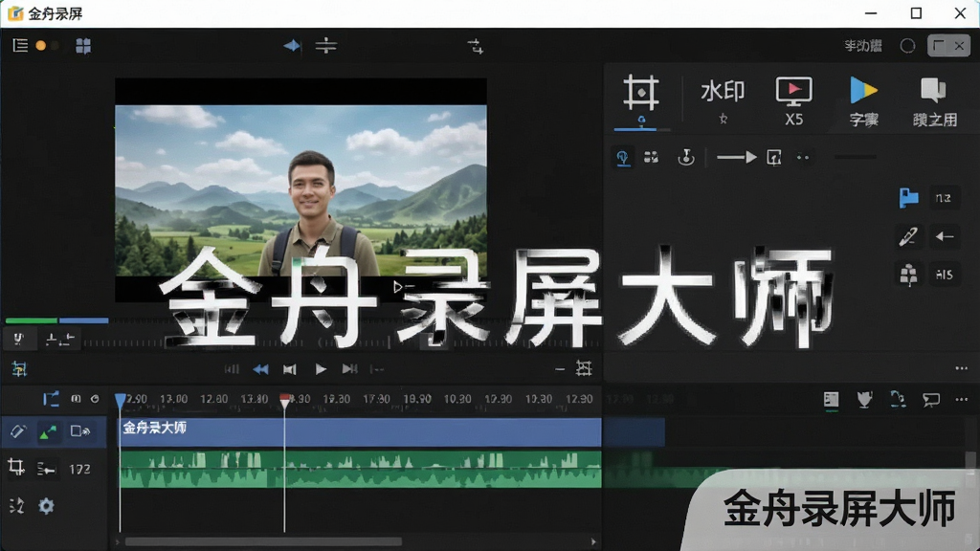Click the panel icon with green underline at timeline right

tap(831, 401)
